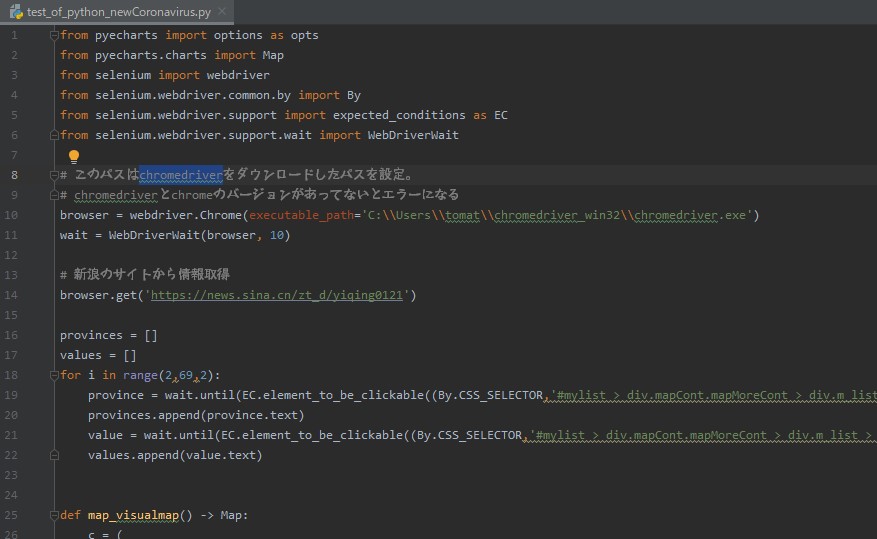This screenshot has width=877, height=539.
Task: Collapse the for loop at line 18
Action: [x=54, y=375]
